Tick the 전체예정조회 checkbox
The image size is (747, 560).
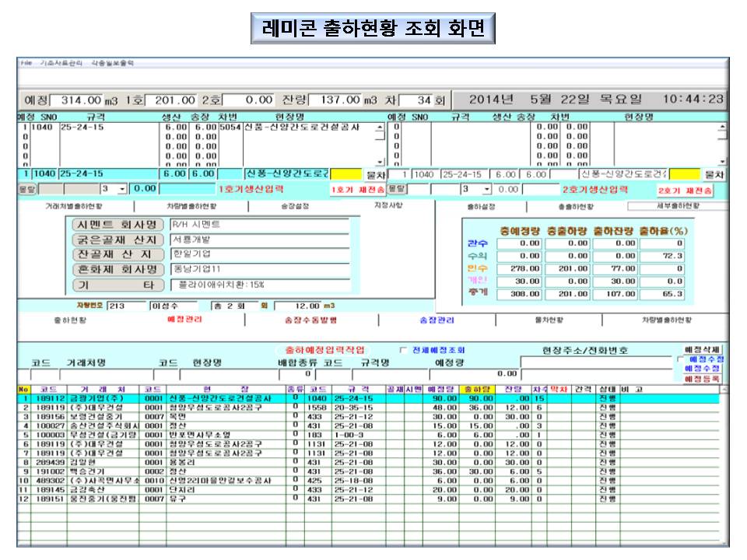(x=403, y=351)
